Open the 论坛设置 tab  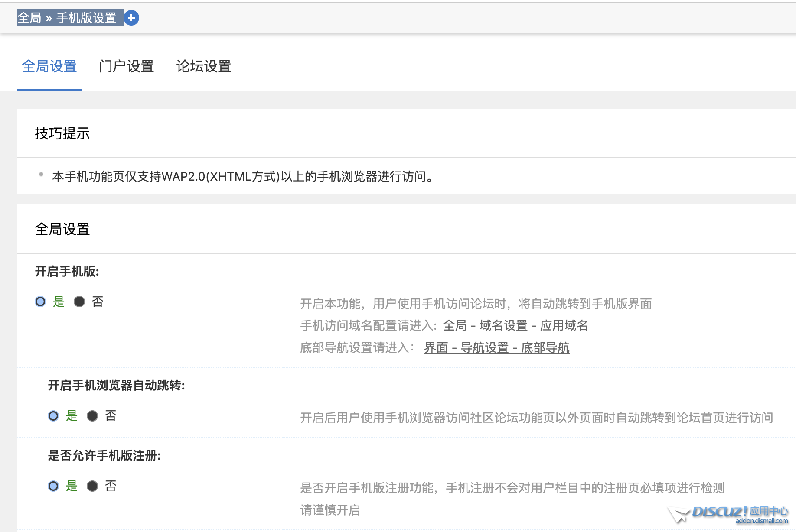pyautogui.click(x=203, y=66)
